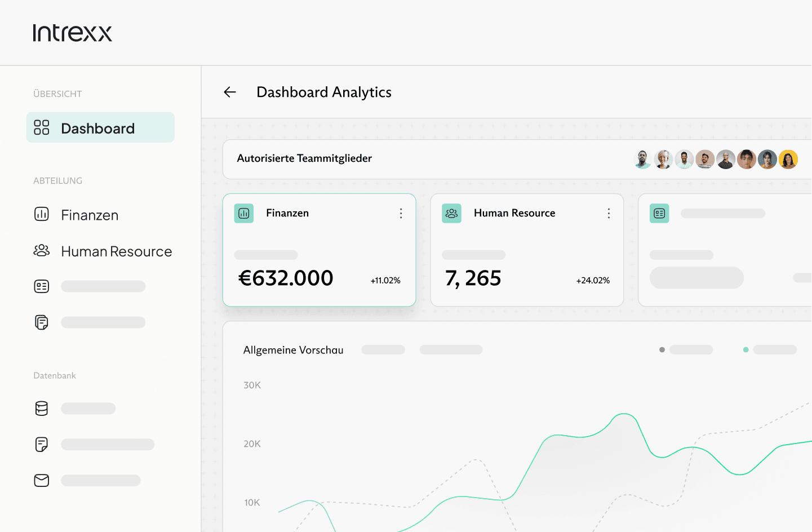Click the green ID card icon on the third card
This screenshot has height=532, width=812.
click(x=659, y=214)
